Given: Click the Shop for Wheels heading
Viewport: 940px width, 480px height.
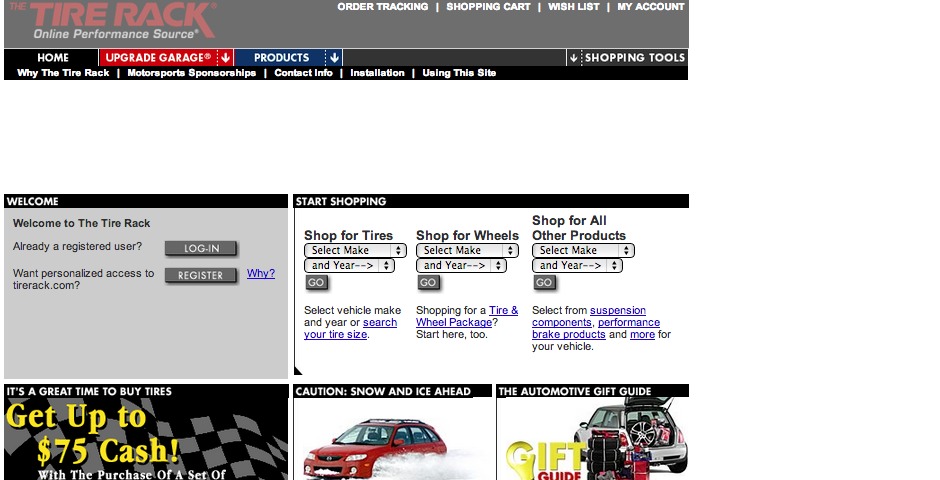Looking at the screenshot, I should click(467, 236).
